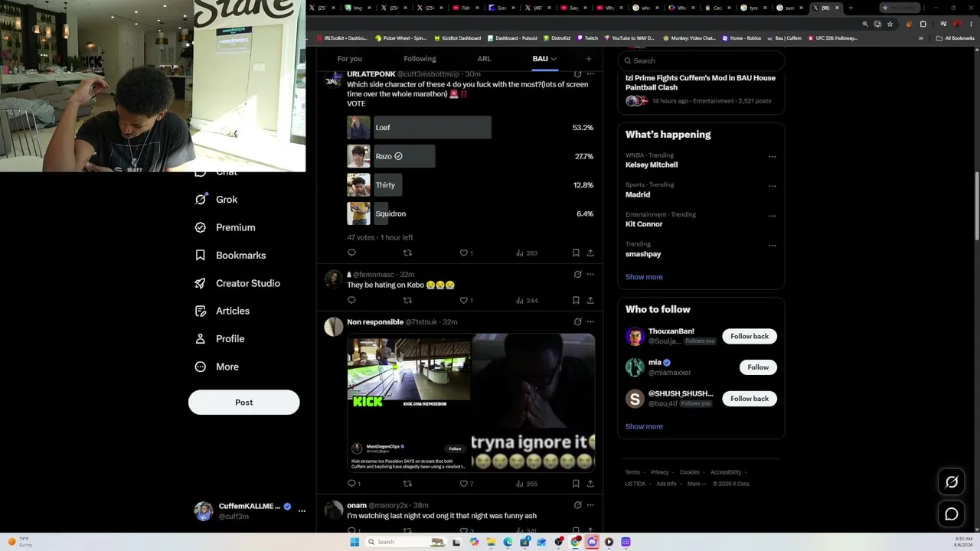Switch to the For you tab
Screen dimensions: 980x551
[350, 59]
